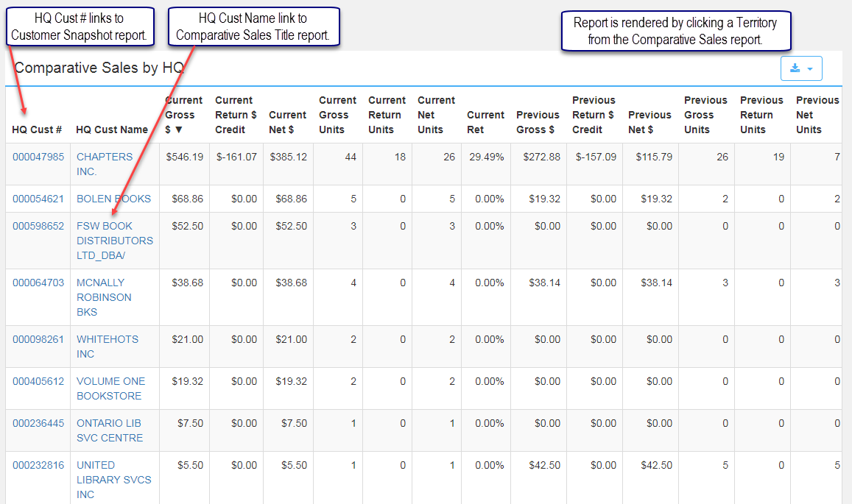Open customer number 000236445 link
The width and height of the screenshot is (852, 504).
coord(38,423)
